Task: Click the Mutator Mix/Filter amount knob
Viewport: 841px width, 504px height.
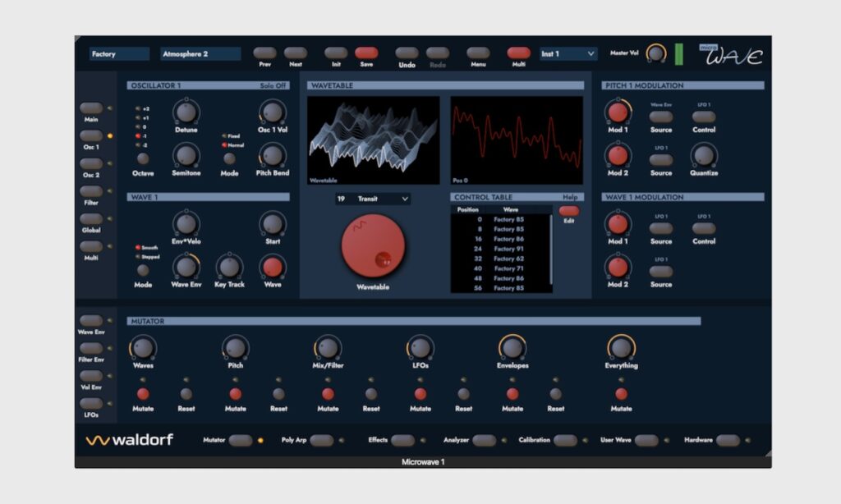Action: tap(328, 348)
